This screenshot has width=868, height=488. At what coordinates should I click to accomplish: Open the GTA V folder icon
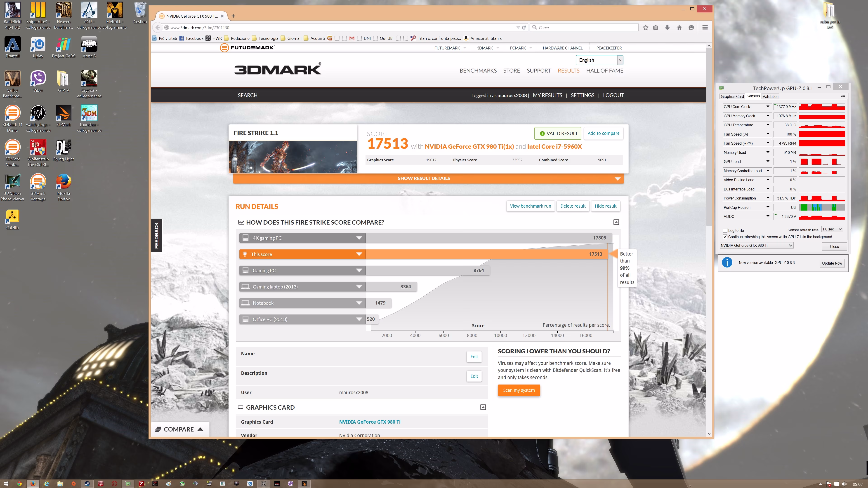coord(63,81)
